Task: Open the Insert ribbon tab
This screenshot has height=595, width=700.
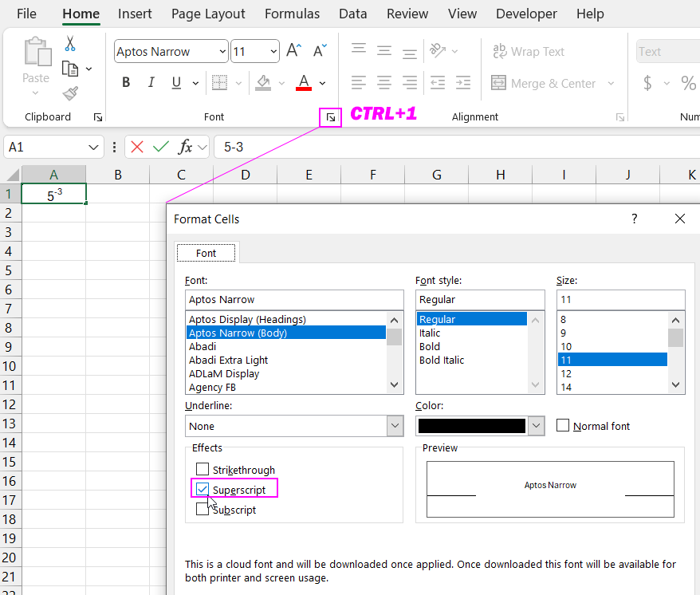Action: pyautogui.click(x=135, y=14)
